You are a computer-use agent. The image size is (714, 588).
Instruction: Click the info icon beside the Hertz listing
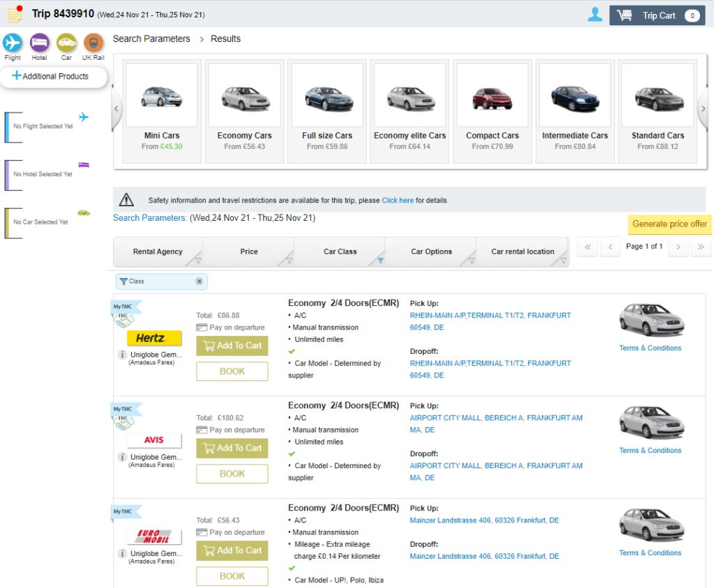(122, 355)
